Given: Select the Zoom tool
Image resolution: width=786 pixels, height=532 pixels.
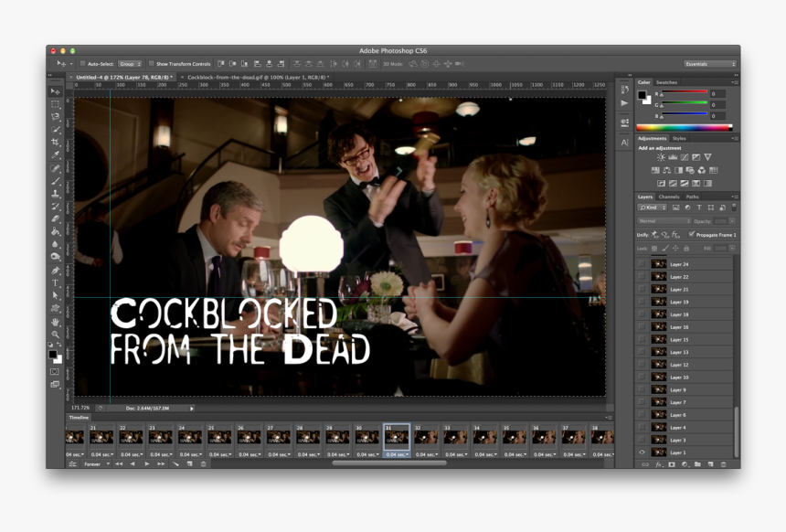Looking at the screenshot, I should point(55,335).
